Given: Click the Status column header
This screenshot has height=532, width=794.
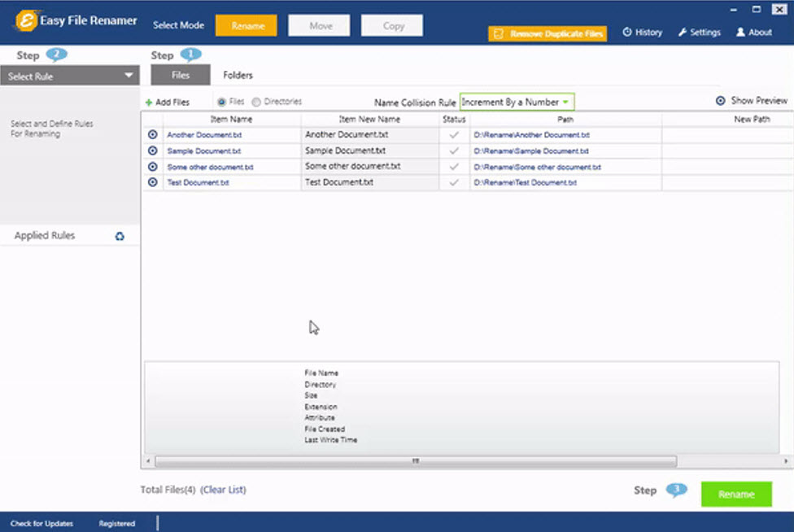Looking at the screenshot, I should 454,119.
